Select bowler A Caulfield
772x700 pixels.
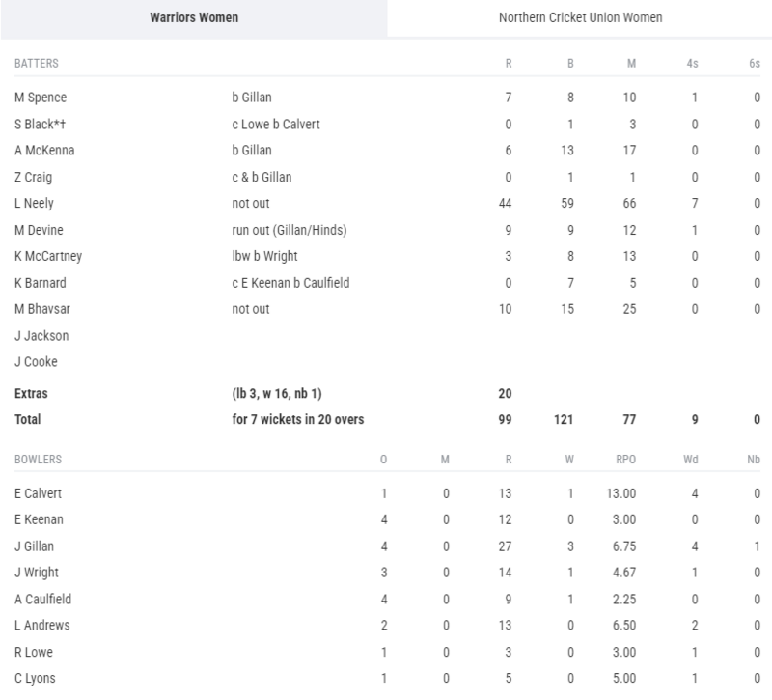(x=41, y=599)
